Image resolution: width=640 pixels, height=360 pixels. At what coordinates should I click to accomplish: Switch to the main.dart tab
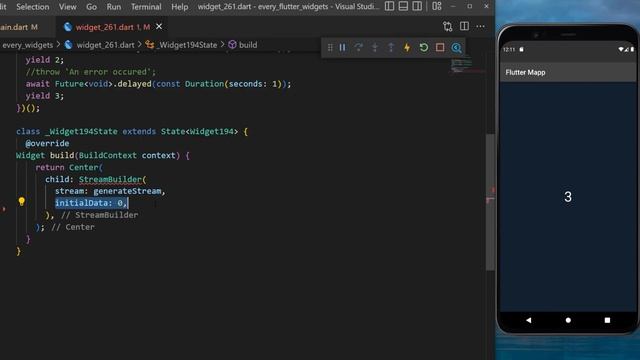(x=19, y=27)
